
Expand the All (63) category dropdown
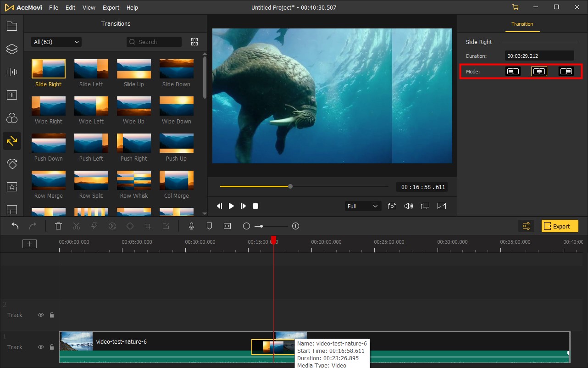point(56,42)
